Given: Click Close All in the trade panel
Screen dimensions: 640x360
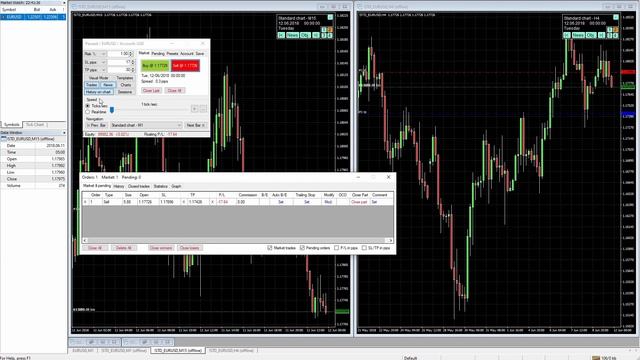Looking at the screenshot, I should pos(175,91).
